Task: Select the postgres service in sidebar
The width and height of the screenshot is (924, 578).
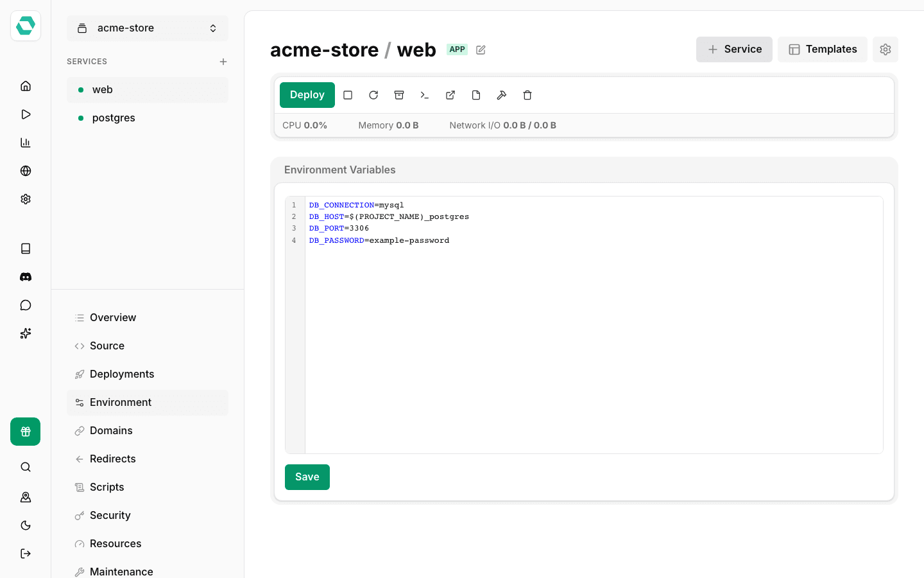Action: point(148,118)
